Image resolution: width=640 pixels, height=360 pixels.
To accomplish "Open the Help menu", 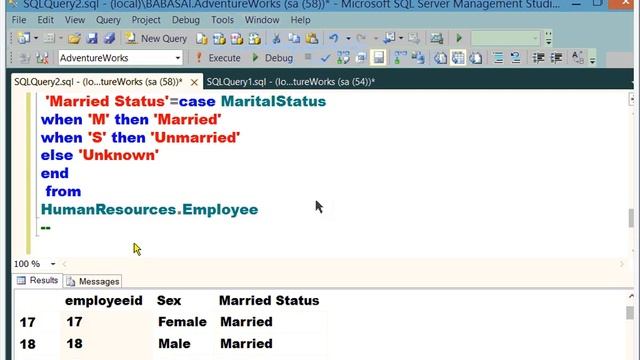I will (300, 20).
